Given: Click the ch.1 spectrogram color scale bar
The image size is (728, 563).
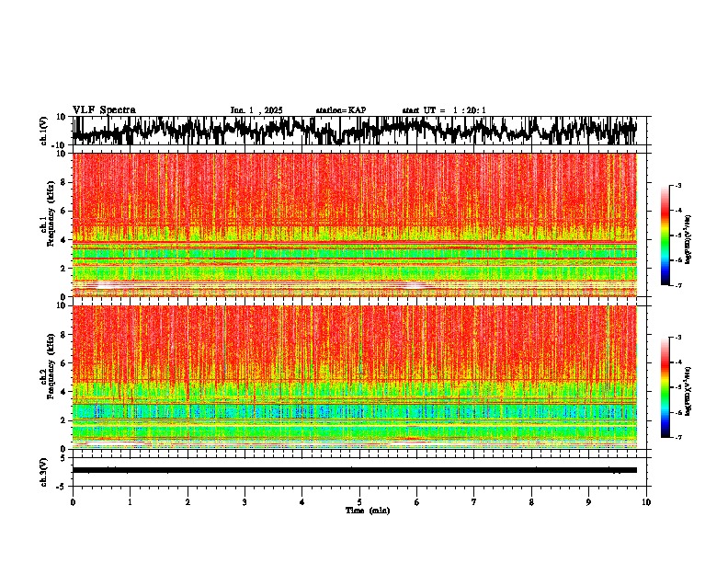Looking at the screenshot, I should coord(665,236).
